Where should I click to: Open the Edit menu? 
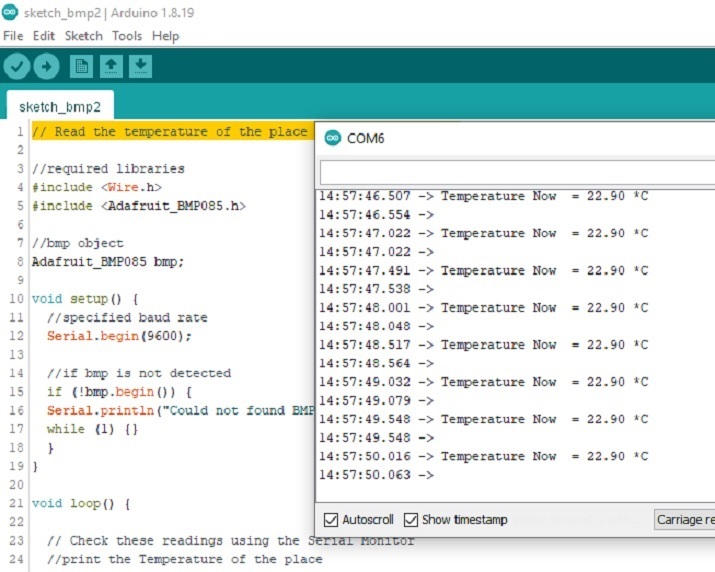point(44,36)
